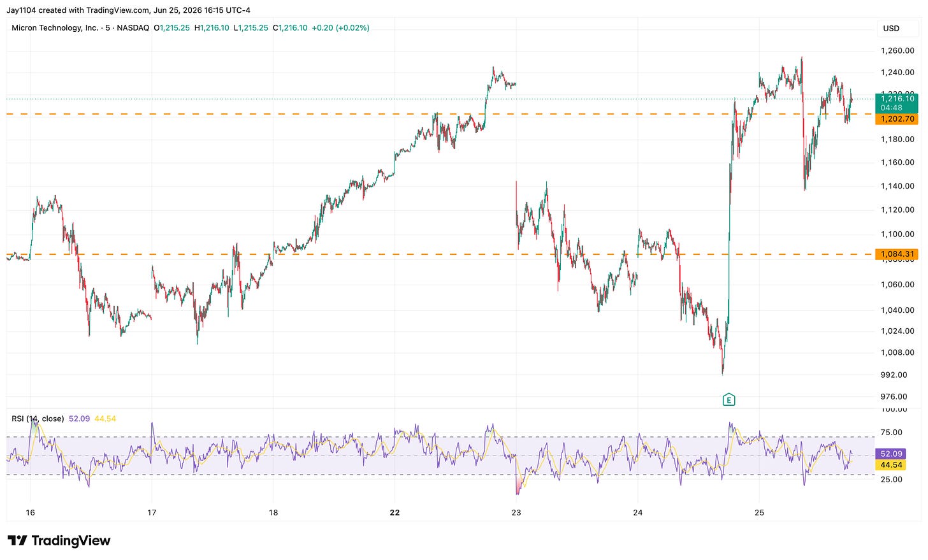
Task: Click the 992.00 price axis label
Action: click(x=894, y=375)
